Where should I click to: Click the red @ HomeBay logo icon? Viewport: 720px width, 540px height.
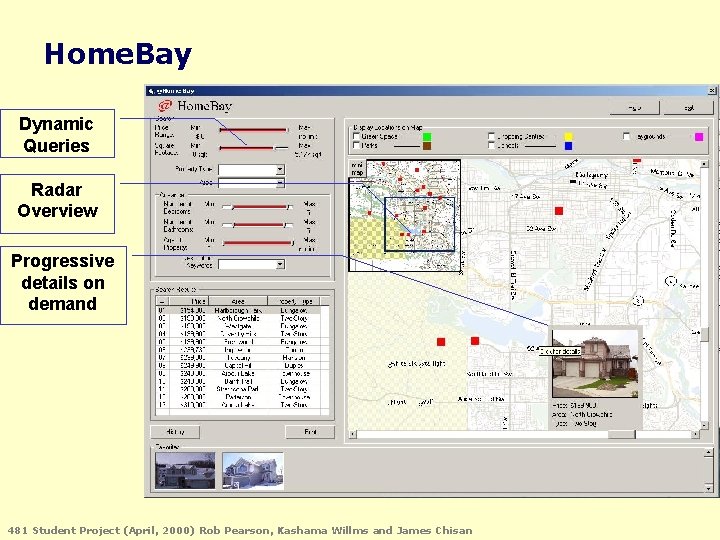164,106
